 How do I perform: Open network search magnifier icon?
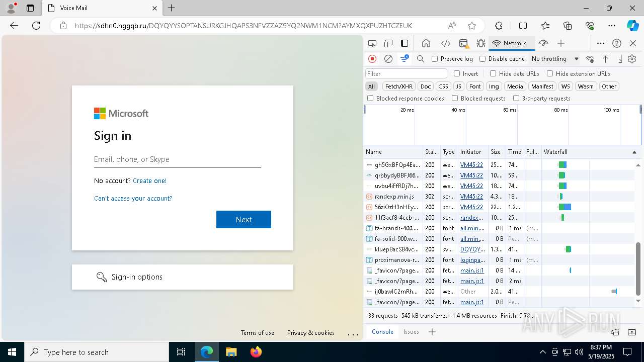[421, 59]
